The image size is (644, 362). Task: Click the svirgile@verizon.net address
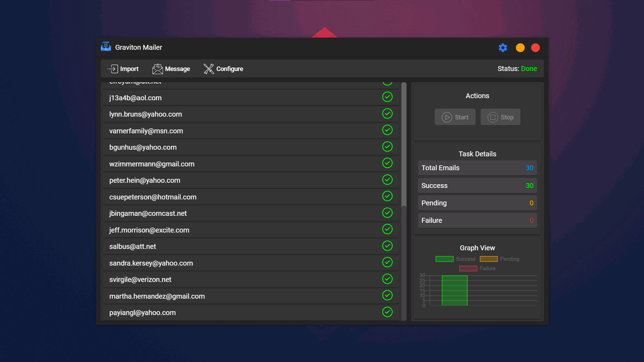(140, 279)
